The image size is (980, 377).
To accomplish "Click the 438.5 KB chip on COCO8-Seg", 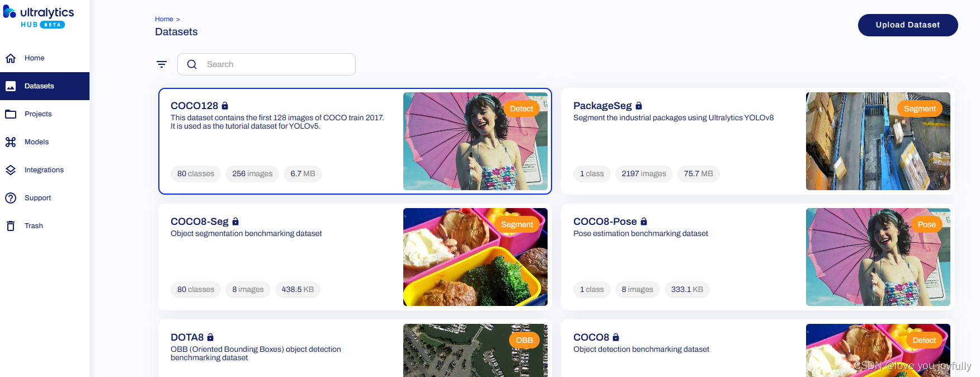I will click(298, 289).
